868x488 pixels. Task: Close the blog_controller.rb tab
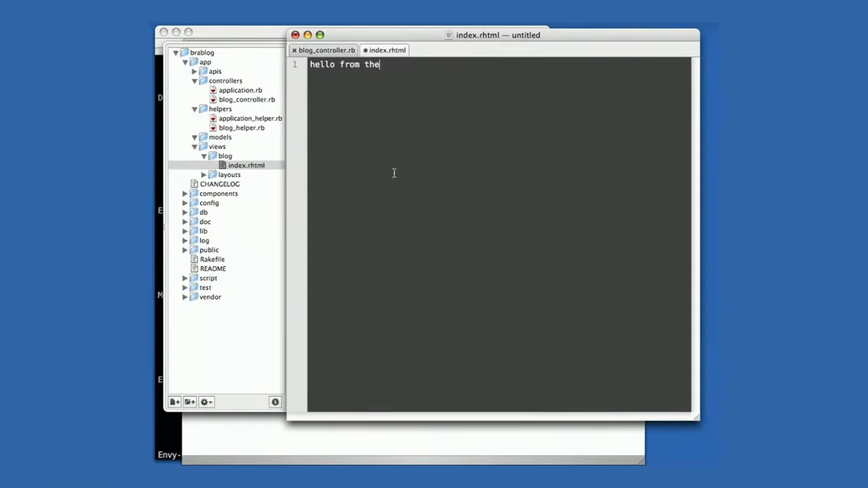click(294, 50)
